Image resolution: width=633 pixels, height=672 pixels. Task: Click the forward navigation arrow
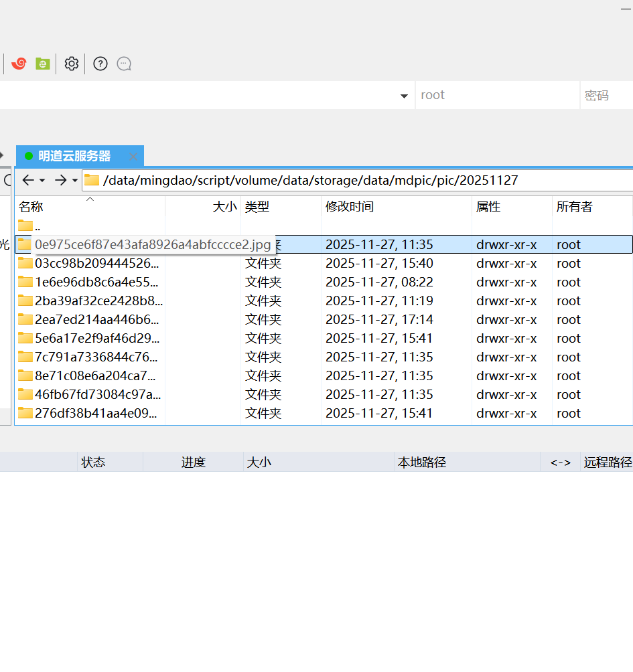coord(59,180)
